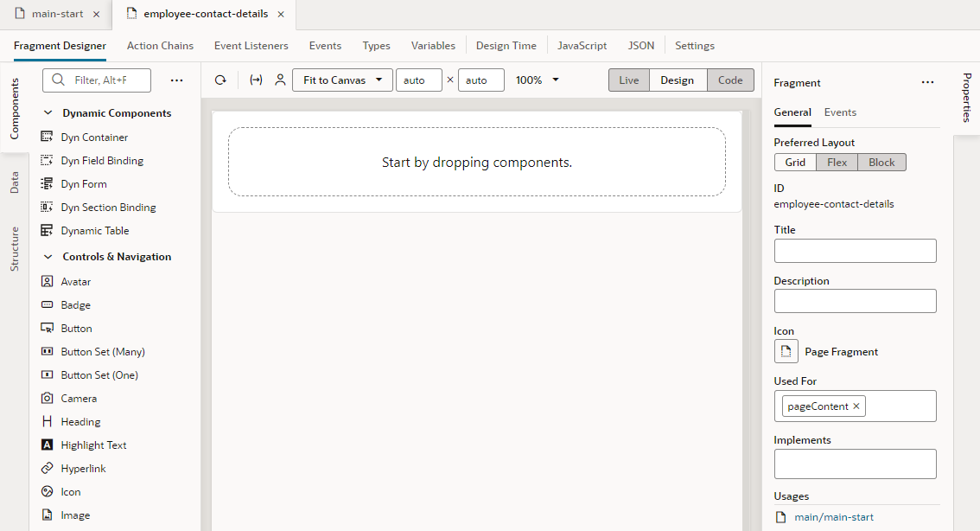Open the Variables tab
Screen dimensions: 980x531
point(433,46)
